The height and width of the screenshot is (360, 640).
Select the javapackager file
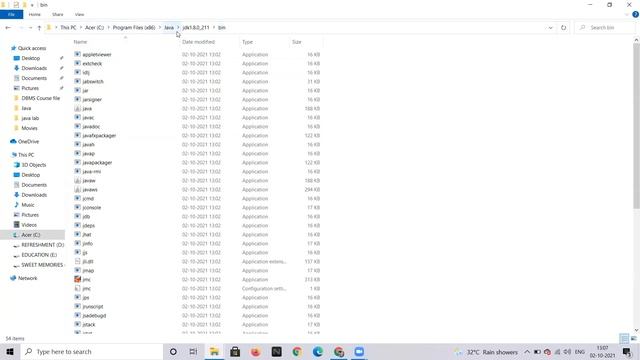tap(97, 162)
